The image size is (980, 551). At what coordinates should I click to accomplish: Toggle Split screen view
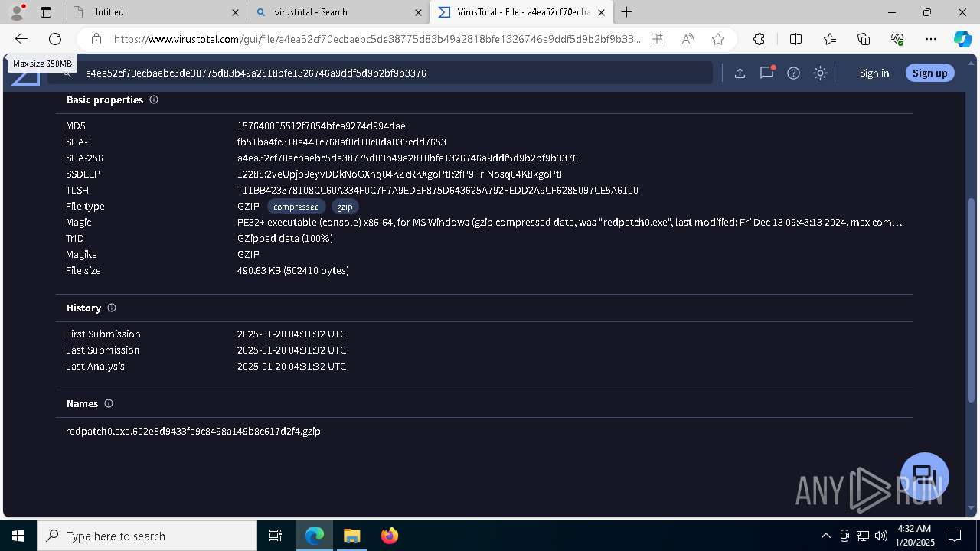[x=795, y=39]
